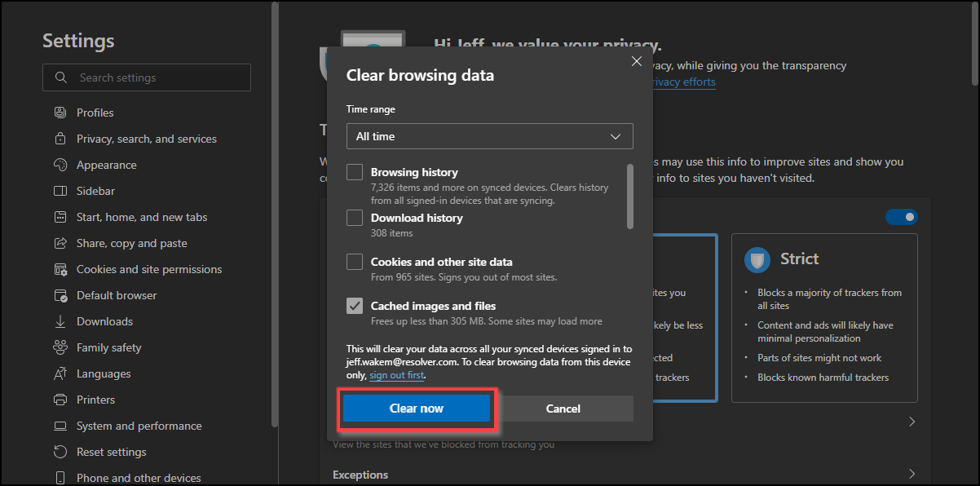Click the Privacy lock icon in sidebar
The height and width of the screenshot is (486, 980).
[x=60, y=139]
